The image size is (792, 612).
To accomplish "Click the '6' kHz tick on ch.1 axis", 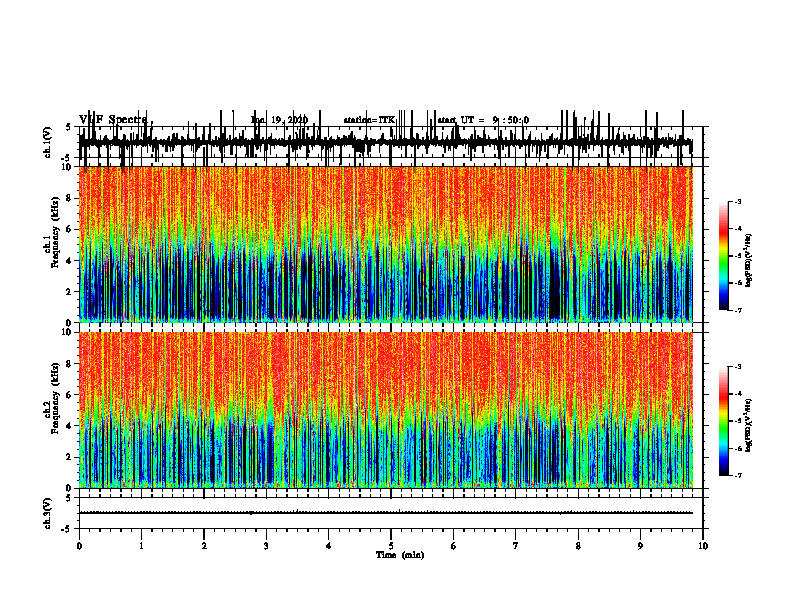I will pyautogui.click(x=70, y=229).
